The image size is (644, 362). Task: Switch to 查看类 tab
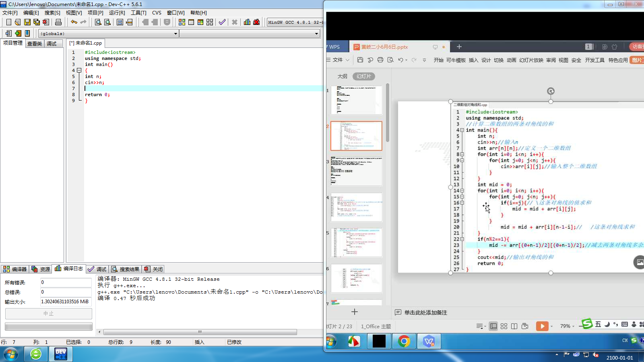(x=35, y=43)
